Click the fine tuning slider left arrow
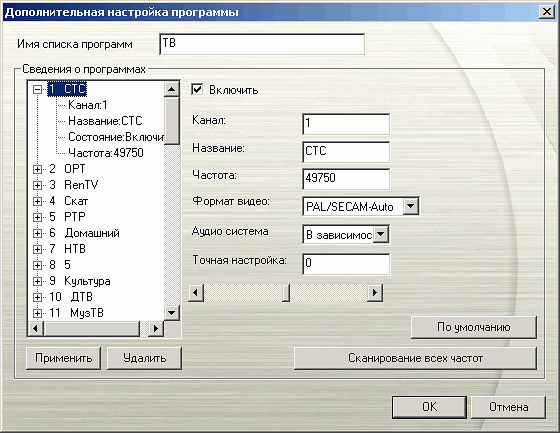560x433 pixels. coord(195,293)
